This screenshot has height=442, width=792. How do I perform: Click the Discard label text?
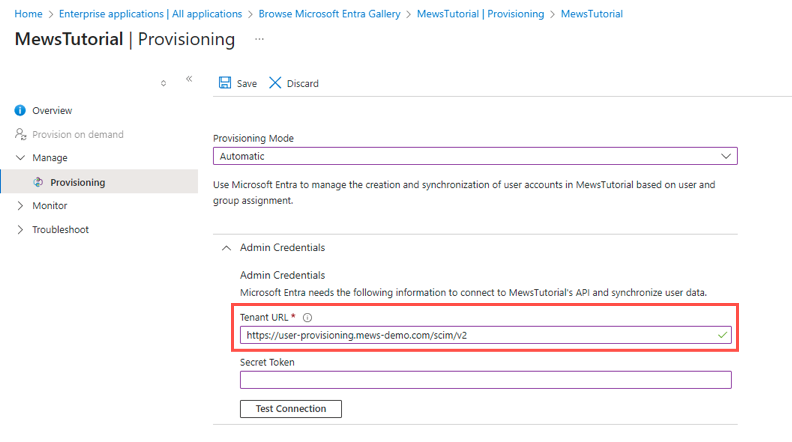point(303,83)
